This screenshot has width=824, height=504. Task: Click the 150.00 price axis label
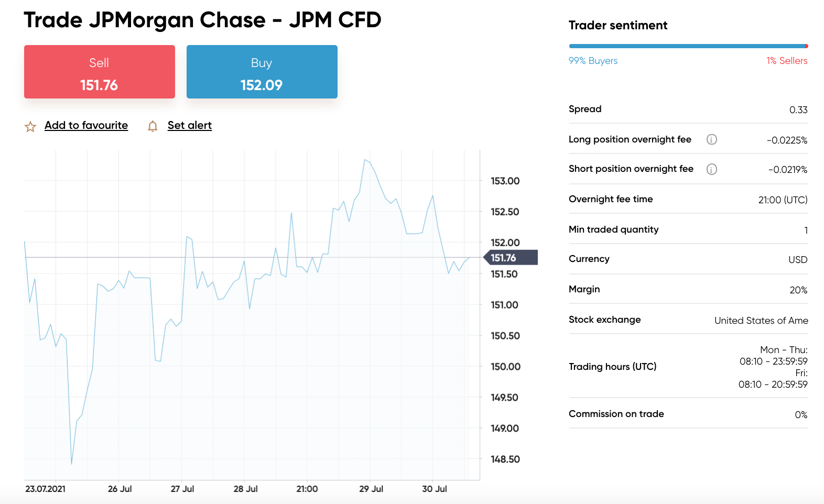[505, 367]
